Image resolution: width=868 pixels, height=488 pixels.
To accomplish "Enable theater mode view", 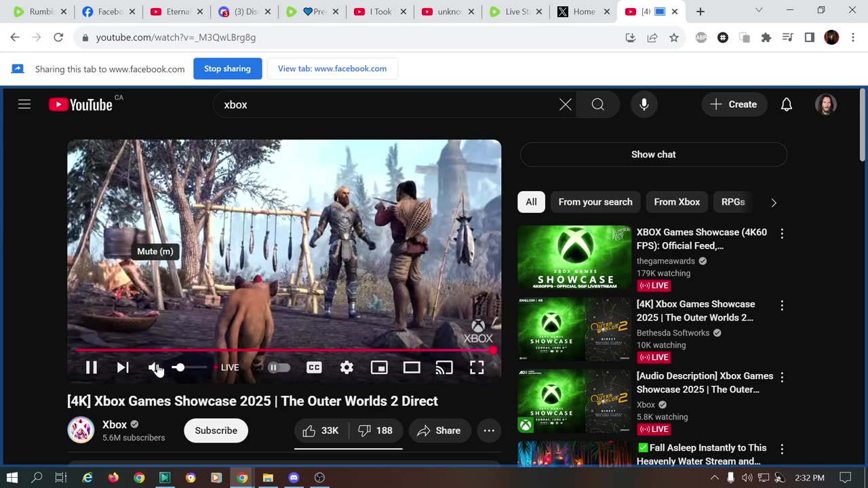I will point(412,367).
